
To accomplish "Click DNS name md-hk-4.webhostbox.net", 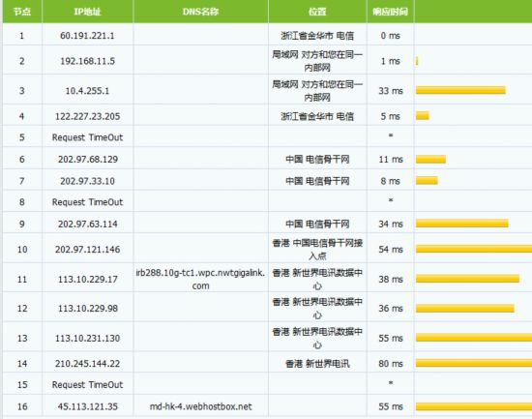I will [x=200, y=406].
